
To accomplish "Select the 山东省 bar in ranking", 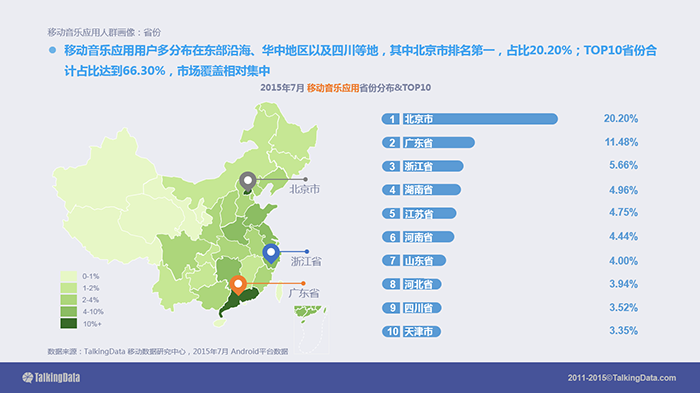I will coord(424,260).
